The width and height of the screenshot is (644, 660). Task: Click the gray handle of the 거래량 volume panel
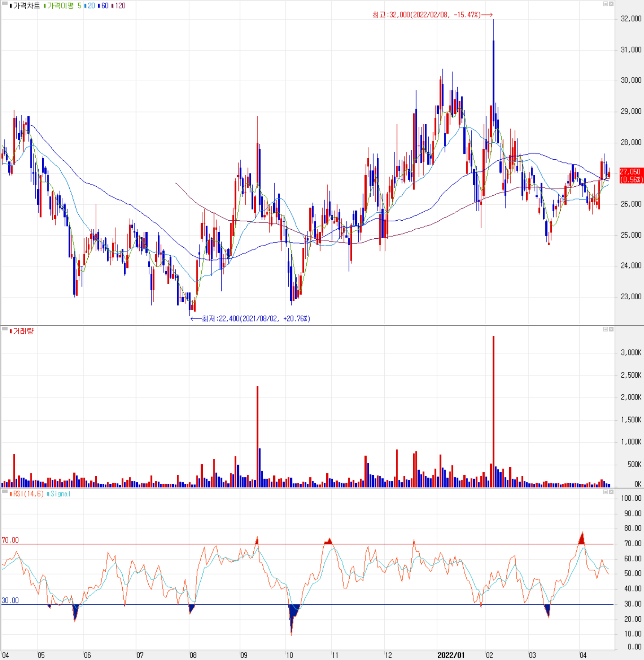(x=5, y=329)
